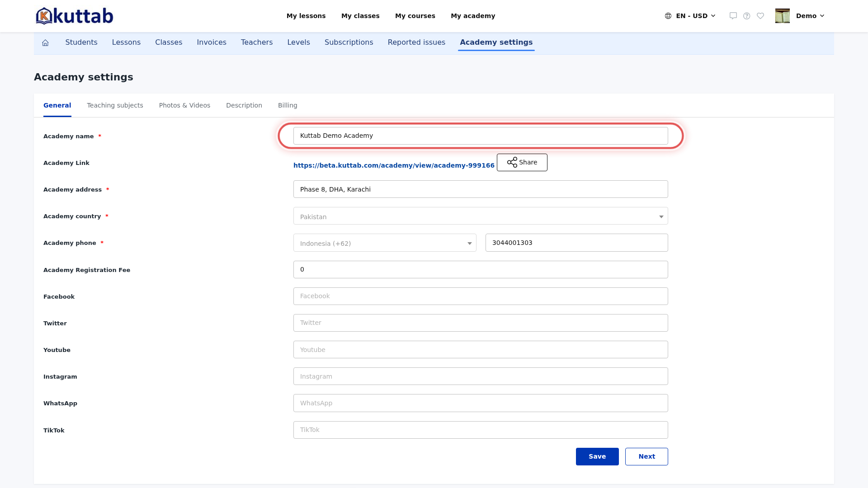Image resolution: width=868 pixels, height=488 pixels.
Task: Open the academy link URL
Action: (394, 165)
